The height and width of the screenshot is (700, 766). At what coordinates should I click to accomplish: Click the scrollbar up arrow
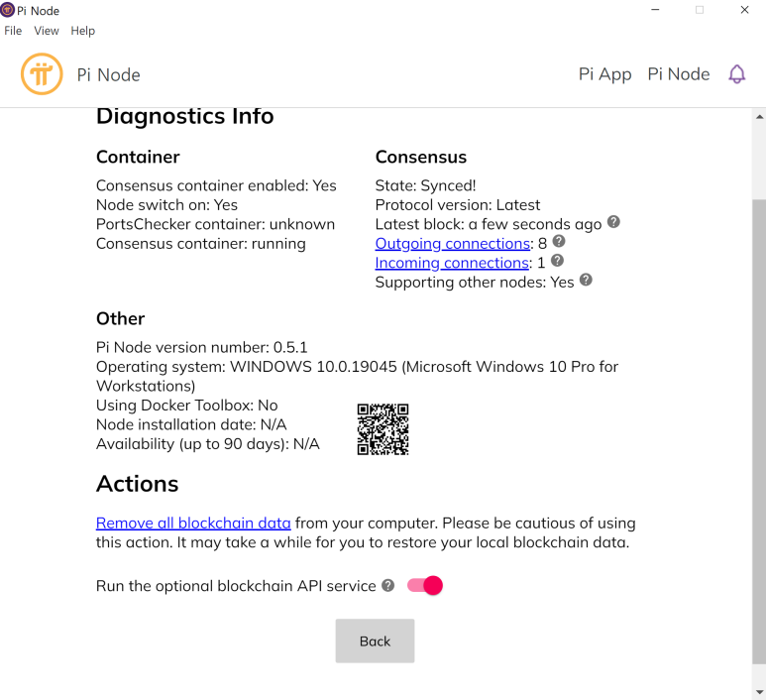(x=759, y=117)
